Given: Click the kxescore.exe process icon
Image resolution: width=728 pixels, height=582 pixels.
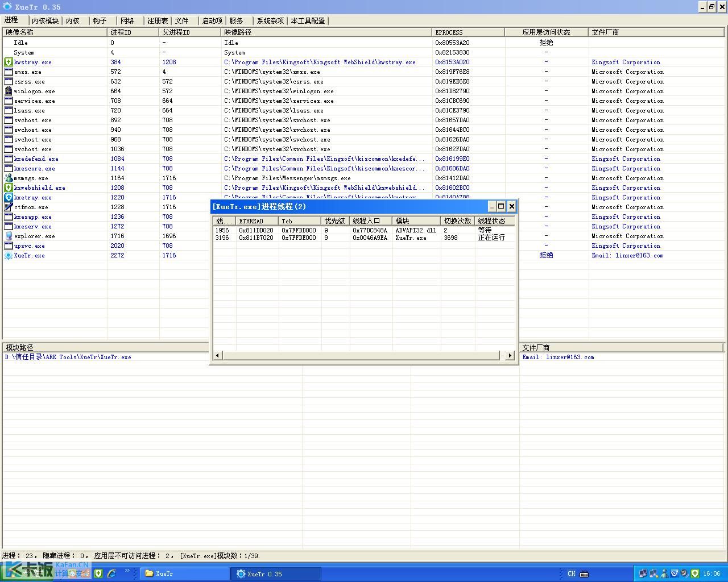Looking at the screenshot, I should [9, 168].
